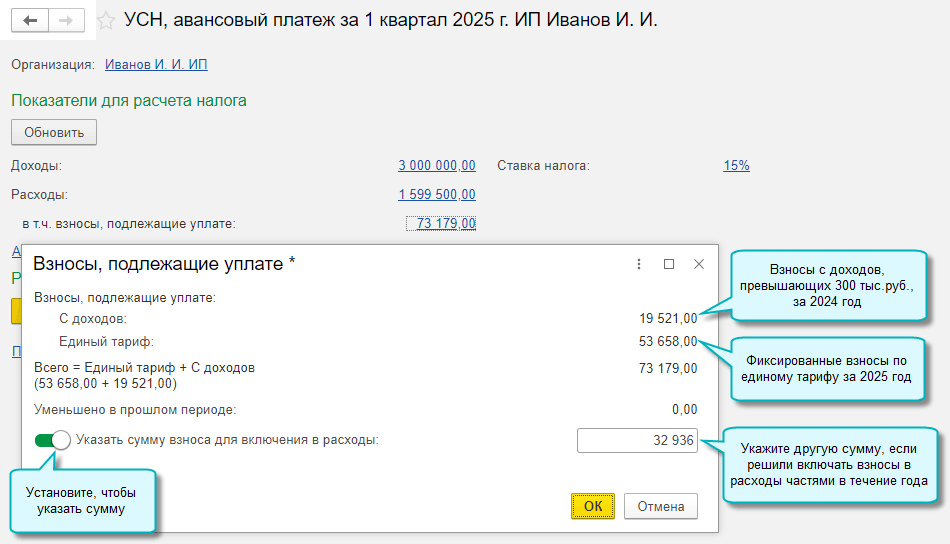Close the Взносы, подлежащие уплате dialog
The width and height of the screenshot is (950, 544).
tap(699, 264)
